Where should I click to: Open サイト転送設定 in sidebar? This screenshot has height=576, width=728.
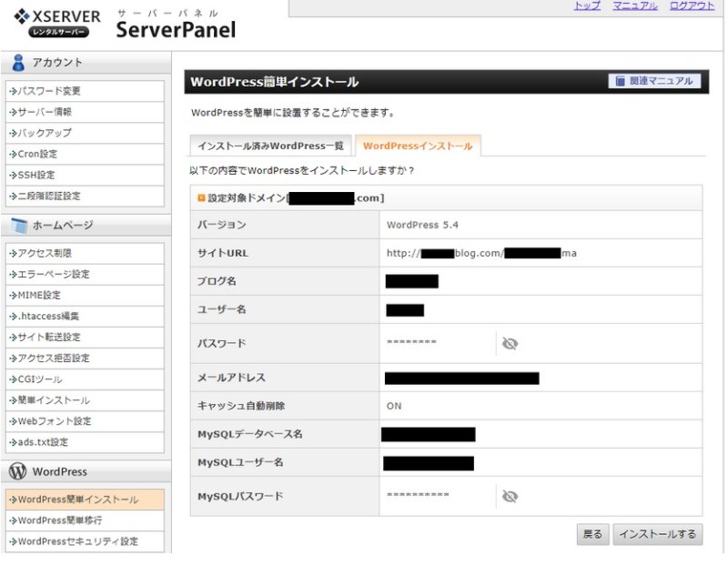coord(85,337)
